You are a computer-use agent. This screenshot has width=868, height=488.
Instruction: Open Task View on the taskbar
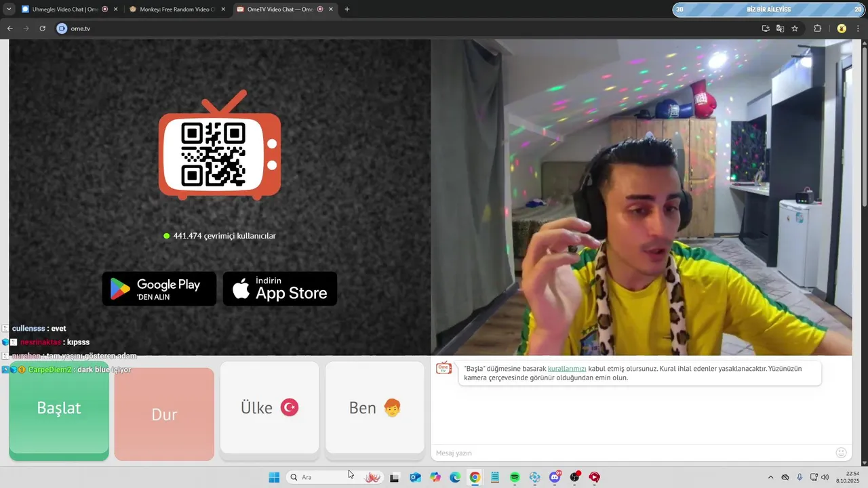tap(394, 477)
